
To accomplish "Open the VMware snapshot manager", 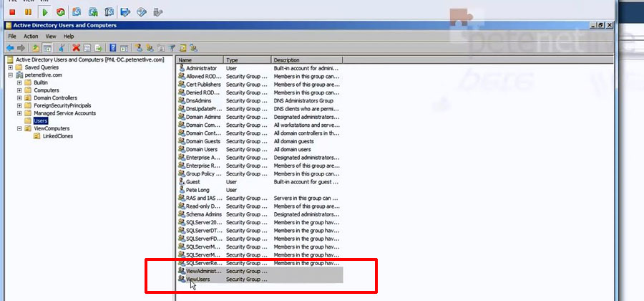I will click(x=109, y=12).
